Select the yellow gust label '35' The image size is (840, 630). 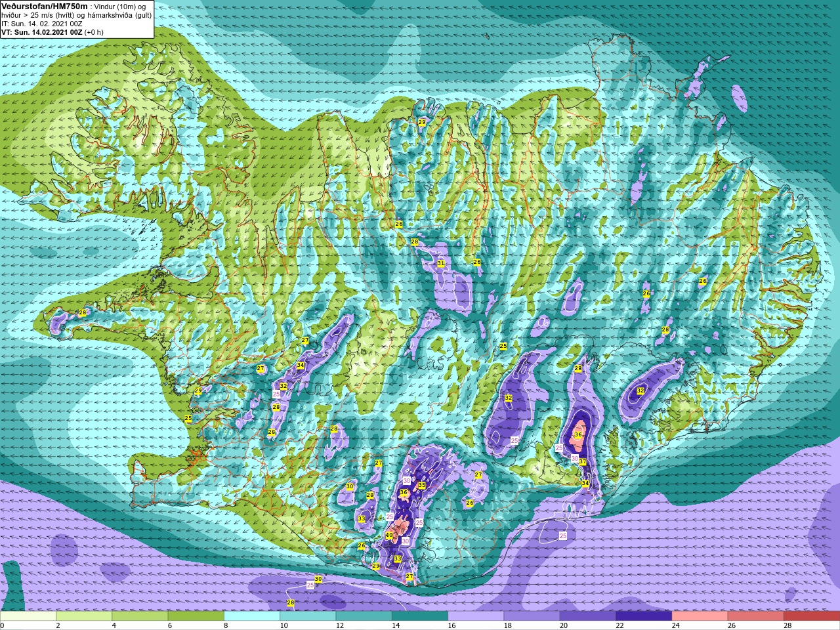422,486
